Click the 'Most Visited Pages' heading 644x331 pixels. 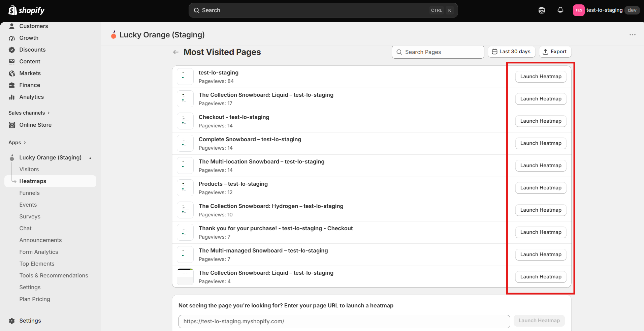coord(222,52)
